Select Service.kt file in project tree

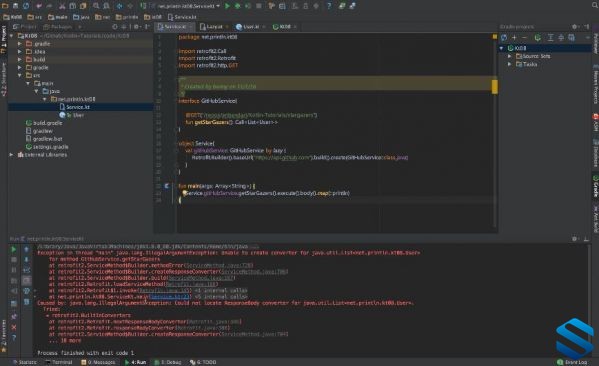[78, 107]
